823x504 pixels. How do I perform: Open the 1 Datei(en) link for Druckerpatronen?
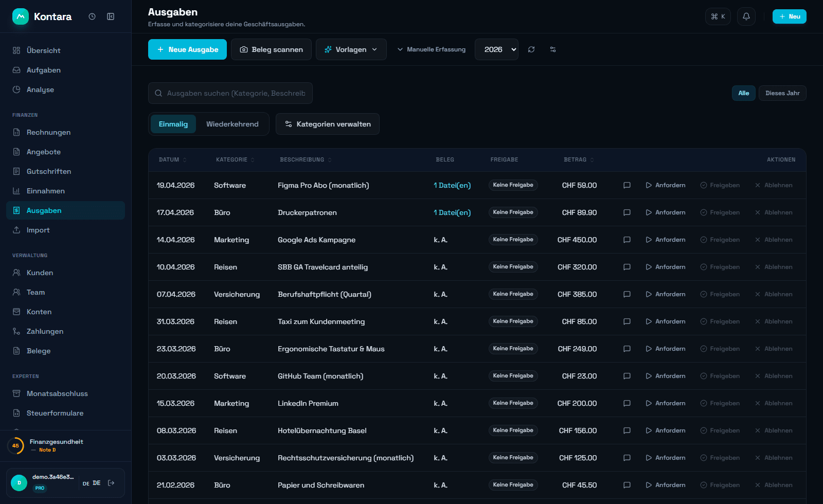[x=452, y=212]
